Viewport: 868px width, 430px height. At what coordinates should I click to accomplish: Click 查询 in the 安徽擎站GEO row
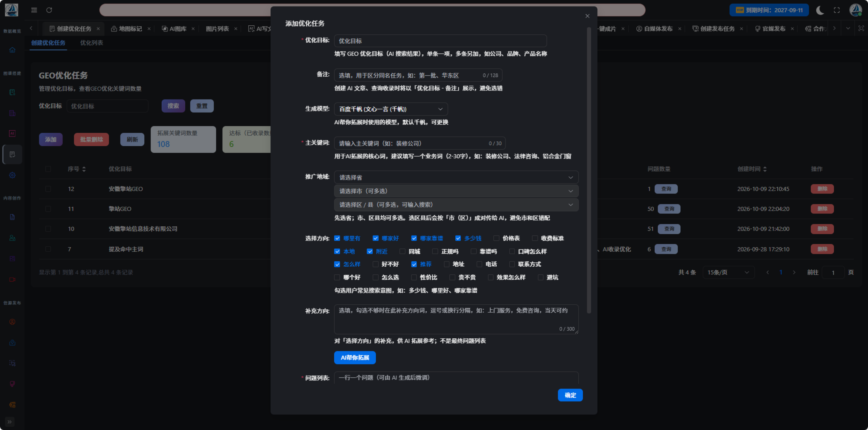click(666, 188)
